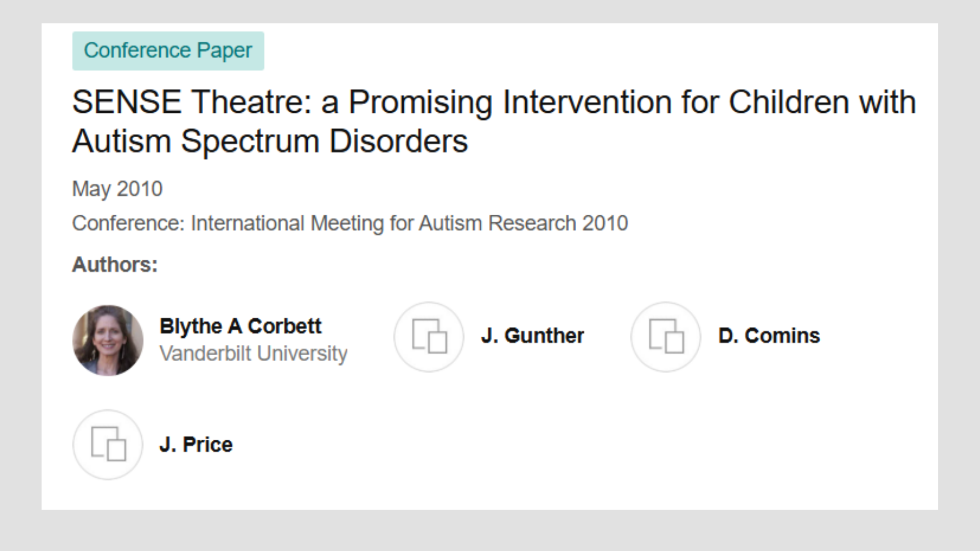
Task: Click the J. Price placeholder avatar icon
Action: [x=108, y=444]
